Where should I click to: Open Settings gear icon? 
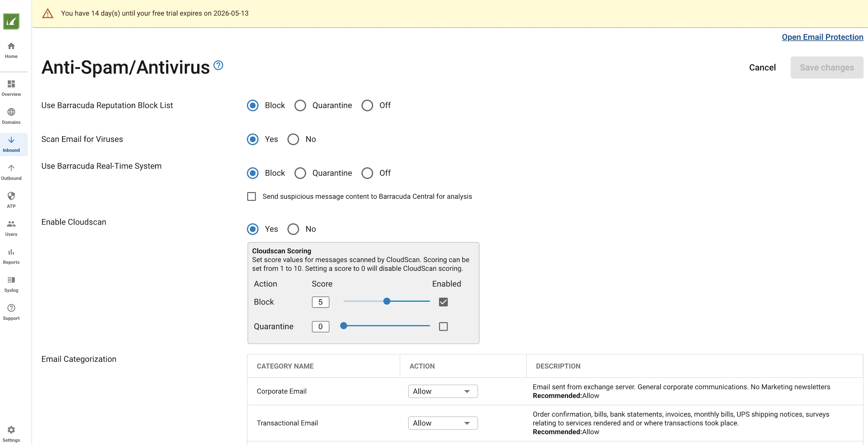(x=11, y=430)
